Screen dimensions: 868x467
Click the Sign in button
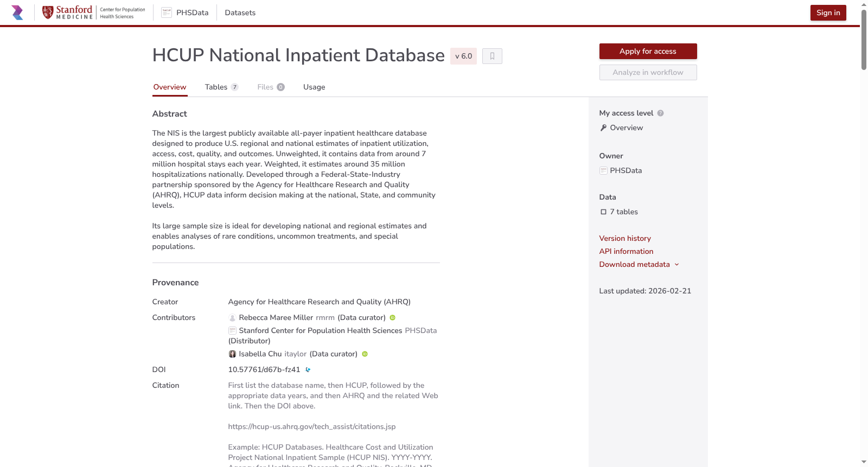coord(828,12)
